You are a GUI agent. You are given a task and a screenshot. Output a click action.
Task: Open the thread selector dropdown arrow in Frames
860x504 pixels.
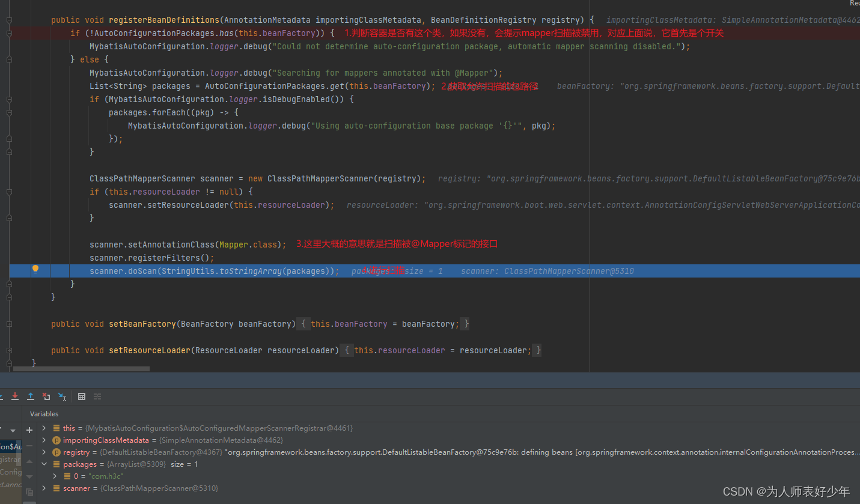[x=13, y=431]
